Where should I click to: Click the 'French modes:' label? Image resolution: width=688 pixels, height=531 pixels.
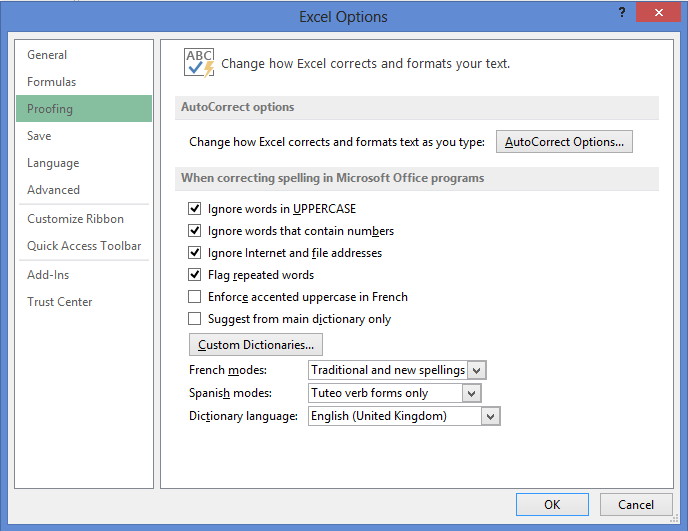[228, 370]
